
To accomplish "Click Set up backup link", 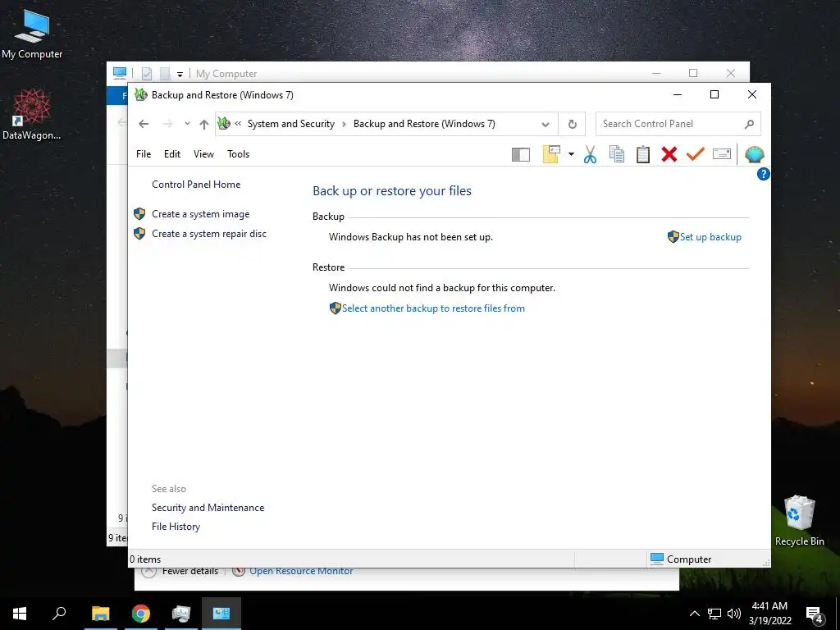I will click(710, 237).
